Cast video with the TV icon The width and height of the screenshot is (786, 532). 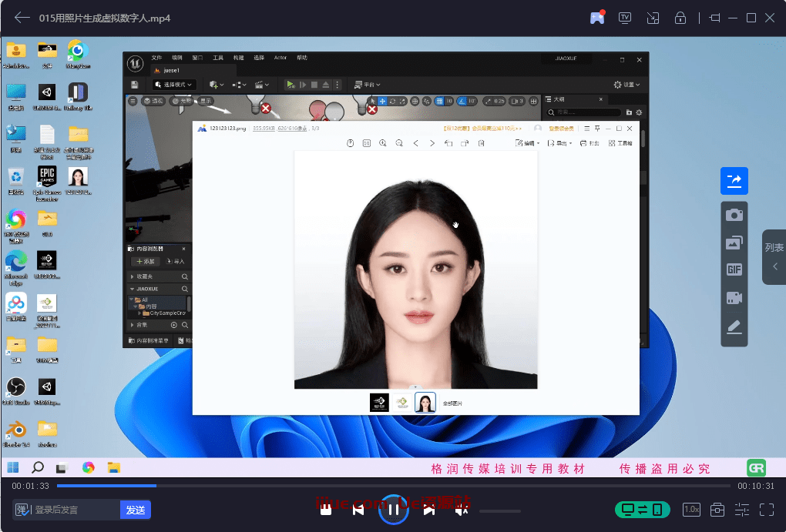[x=625, y=18]
